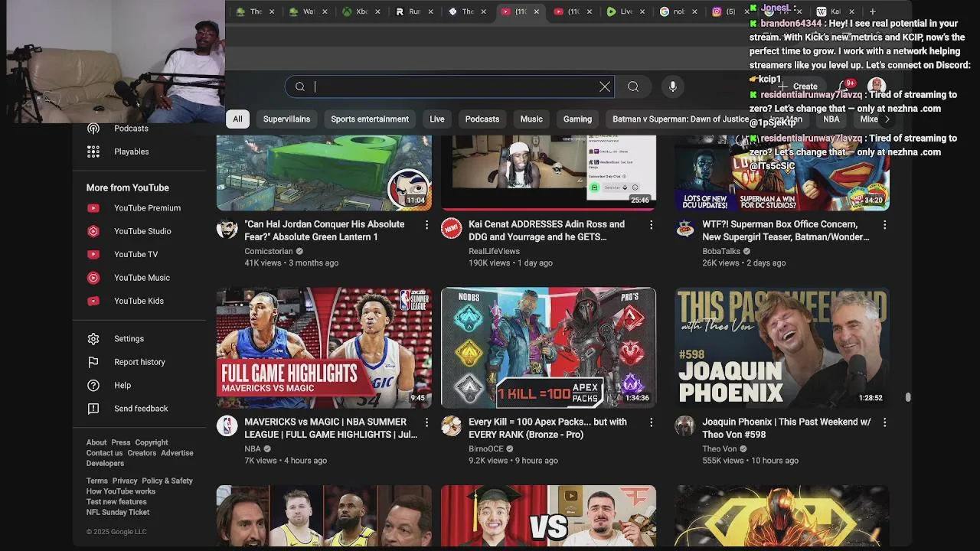Viewport: 980px width, 551px height.
Task: Show more filter chips with right arrow
Action: click(x=887, y=119)
